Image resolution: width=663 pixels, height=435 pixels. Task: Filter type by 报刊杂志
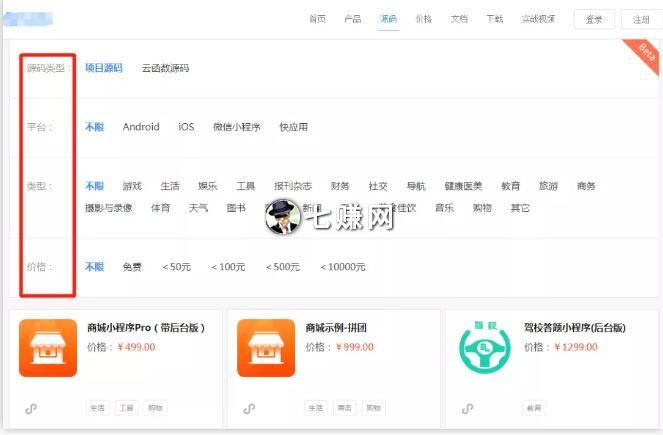click(293, 186)
